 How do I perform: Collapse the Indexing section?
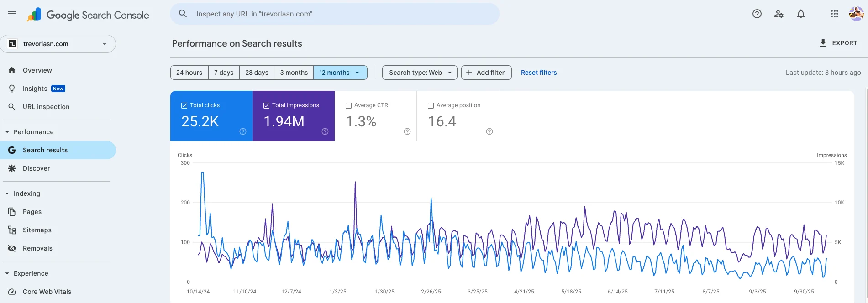pyautogui.click(x=7, y=193)
